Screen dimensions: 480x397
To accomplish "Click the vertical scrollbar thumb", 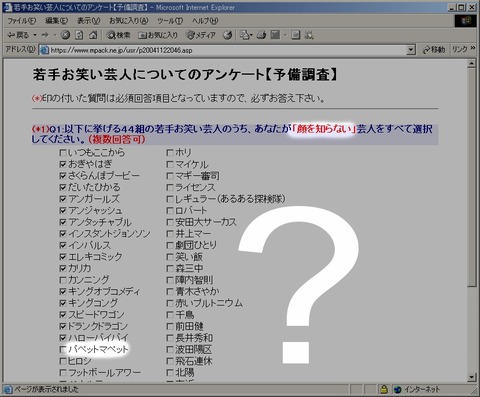I will click(x=472, y=177).
